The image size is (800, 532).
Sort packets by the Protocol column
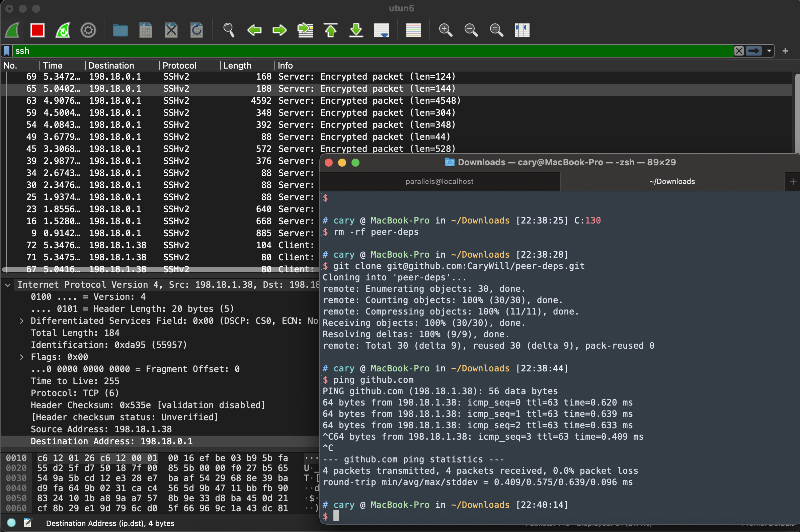pos(190,66)
